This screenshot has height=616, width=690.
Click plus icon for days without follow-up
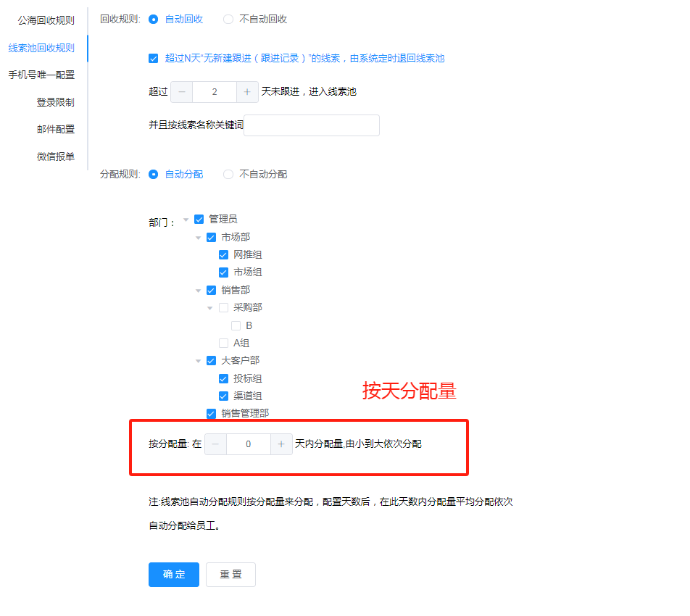(x=247, y=92)
